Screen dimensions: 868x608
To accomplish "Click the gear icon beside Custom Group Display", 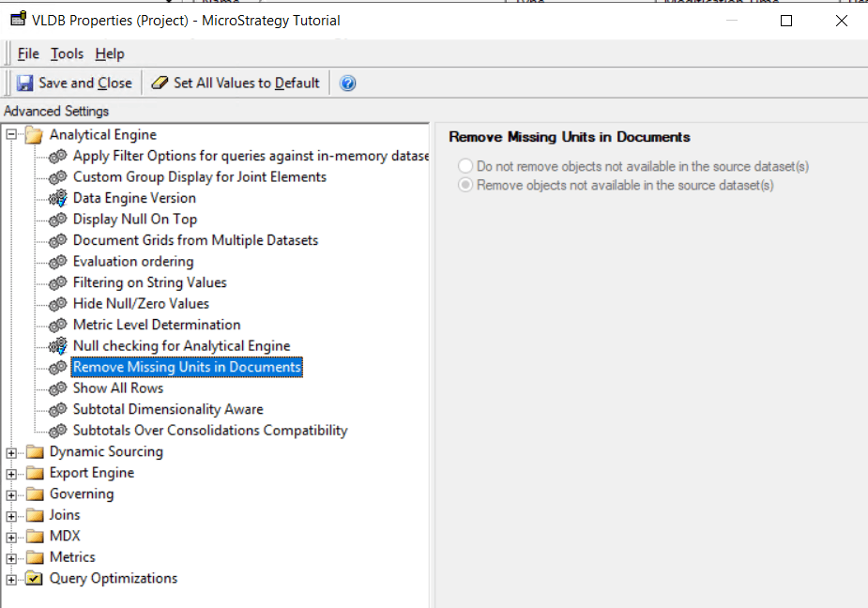I will click(x=57, y=177).
